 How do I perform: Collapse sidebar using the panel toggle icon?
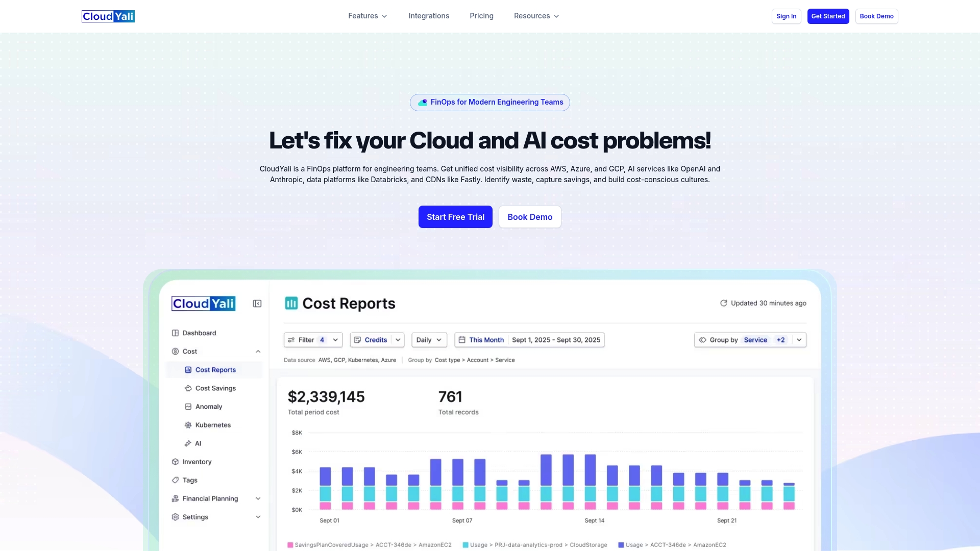257,304
